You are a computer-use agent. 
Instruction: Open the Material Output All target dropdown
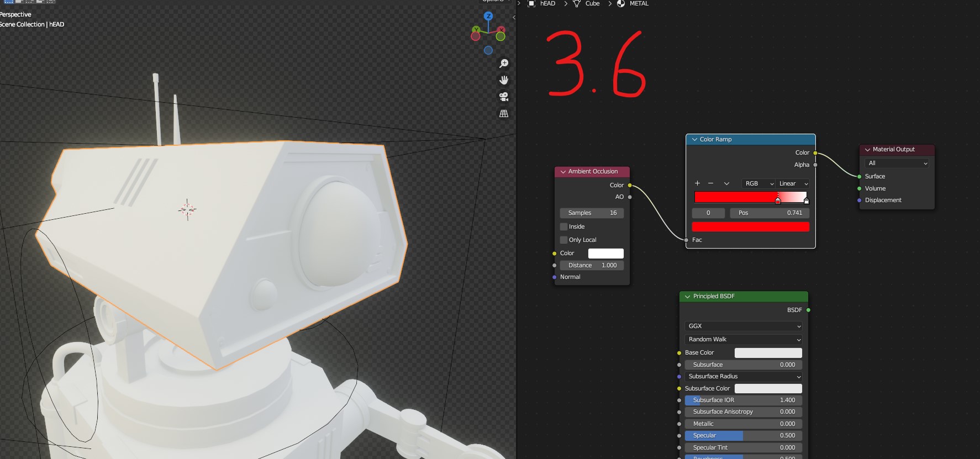897,163
